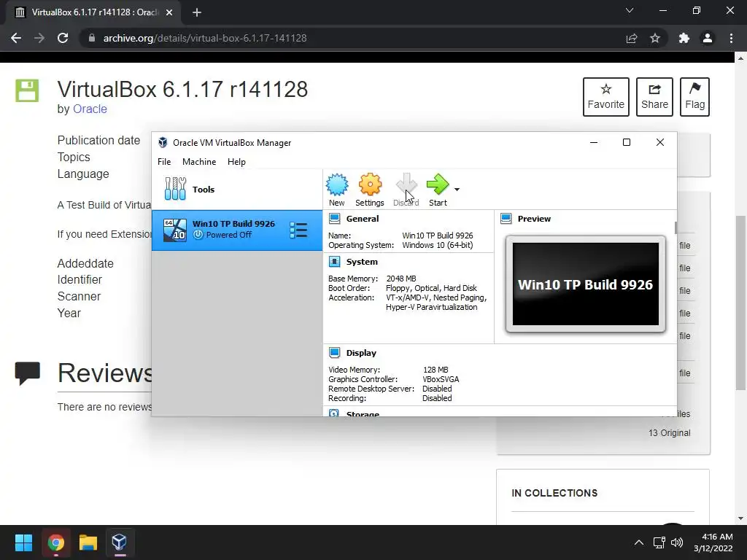Click the browser back arrow
The image size is (747, 560).
coord(16,38)
